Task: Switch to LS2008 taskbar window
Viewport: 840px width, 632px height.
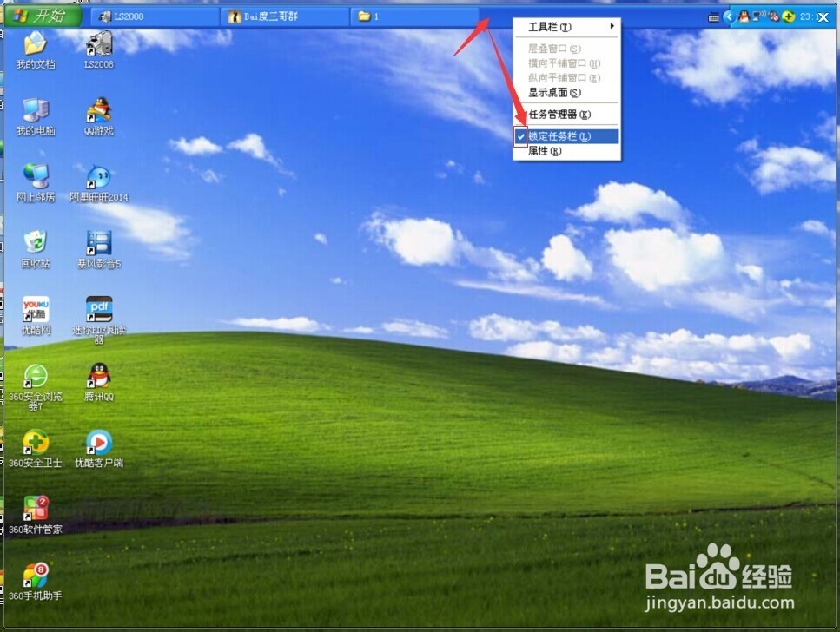Action: coord(155,16)
